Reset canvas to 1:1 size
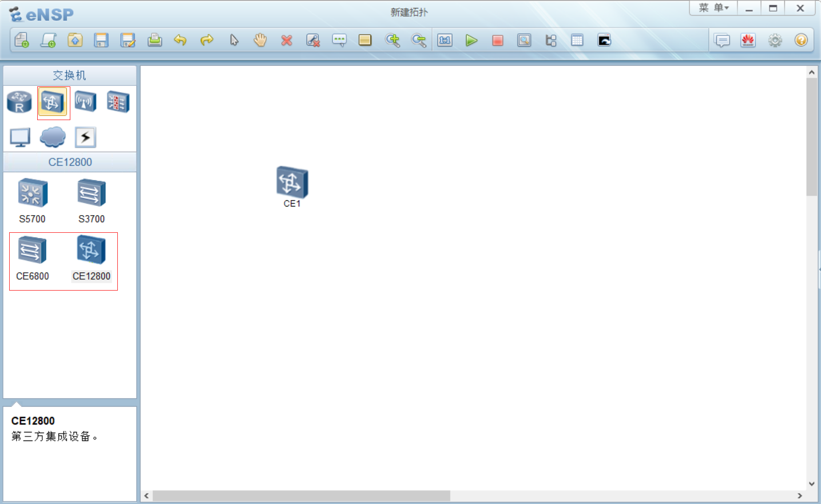The image size is (821, 504). click(x=445, y=40)
